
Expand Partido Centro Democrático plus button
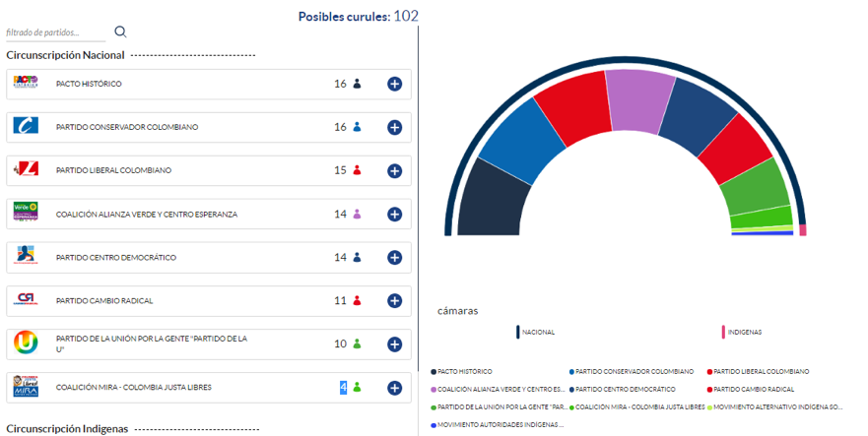click(x=394, y=257)
